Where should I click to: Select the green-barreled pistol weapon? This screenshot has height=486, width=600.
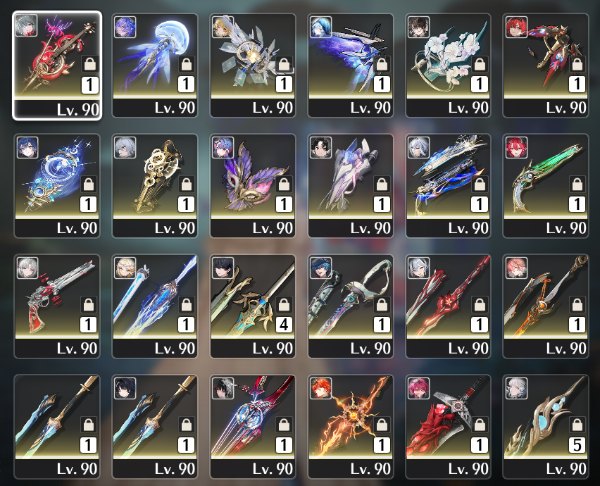546,186
